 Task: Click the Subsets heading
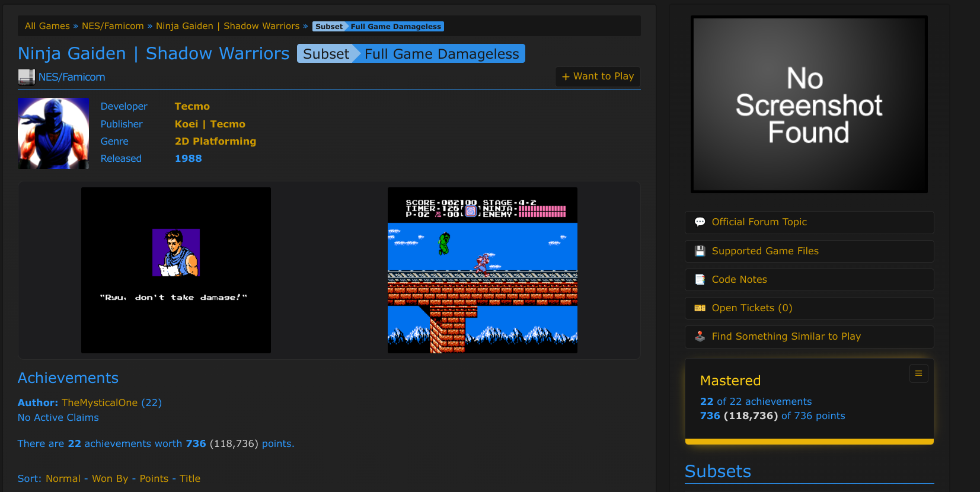coord(718,471)
